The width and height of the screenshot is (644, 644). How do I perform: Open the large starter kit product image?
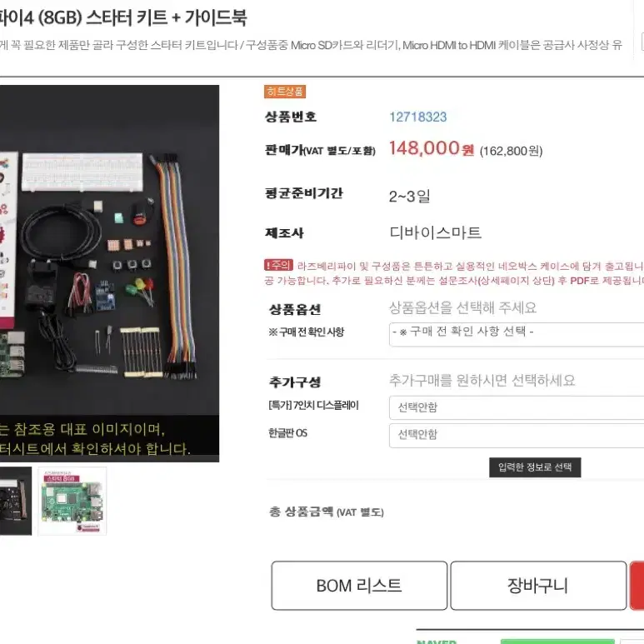[109, 273]
